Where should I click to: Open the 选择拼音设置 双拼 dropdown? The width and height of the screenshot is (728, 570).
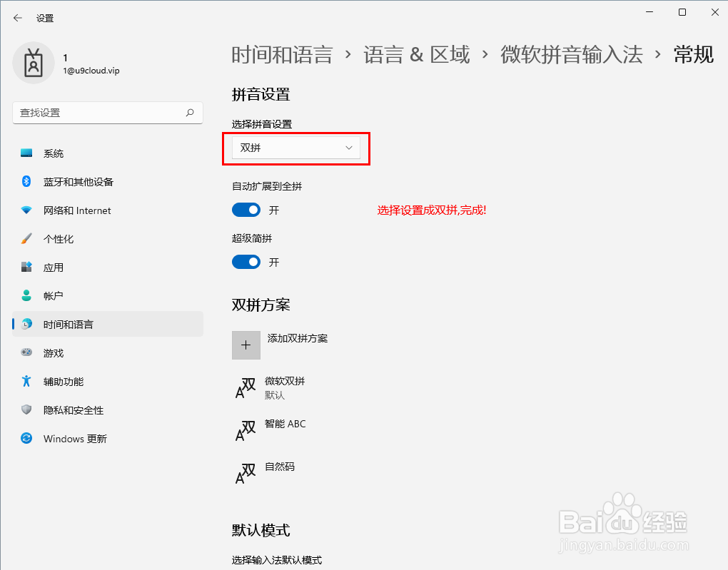296,148
